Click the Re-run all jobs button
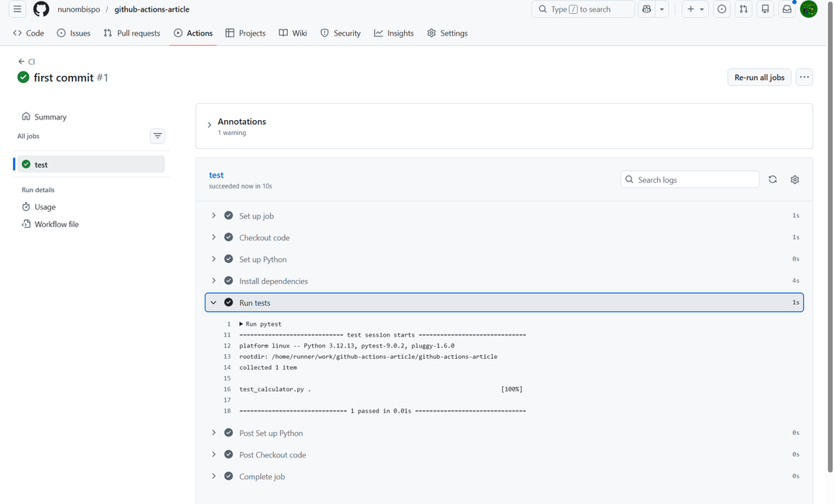 [x=759, y=77]
